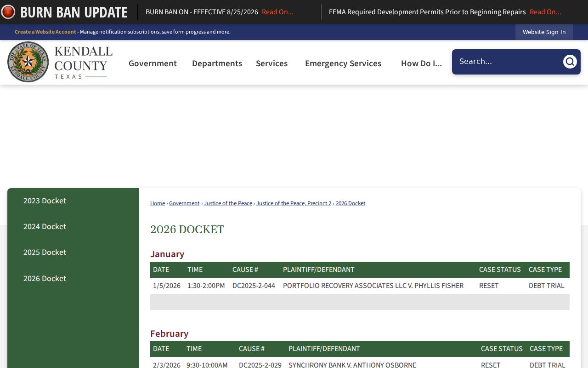
Task: Click the Website Sign In button
Action: point(544,32)
